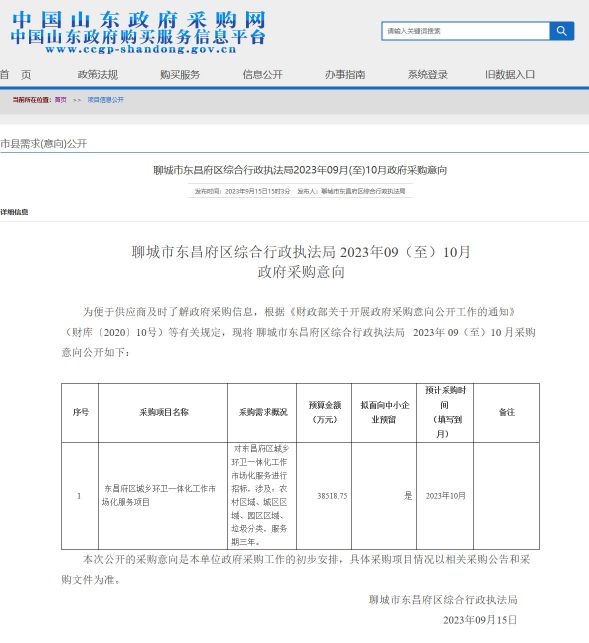Click the magnifier search button
This screenshot has width=589, height=643.
coord(561,31)
